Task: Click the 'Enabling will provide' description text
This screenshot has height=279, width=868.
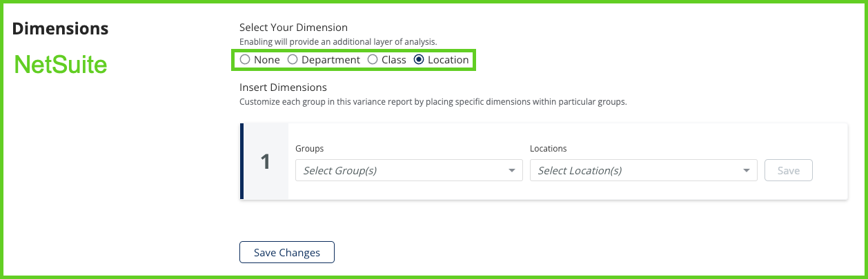Action: pyautogui.click(x=338, y=42)
